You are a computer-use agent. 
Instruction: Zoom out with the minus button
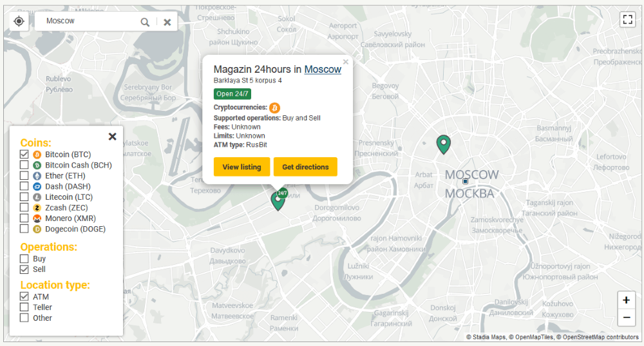pos(627,317)
